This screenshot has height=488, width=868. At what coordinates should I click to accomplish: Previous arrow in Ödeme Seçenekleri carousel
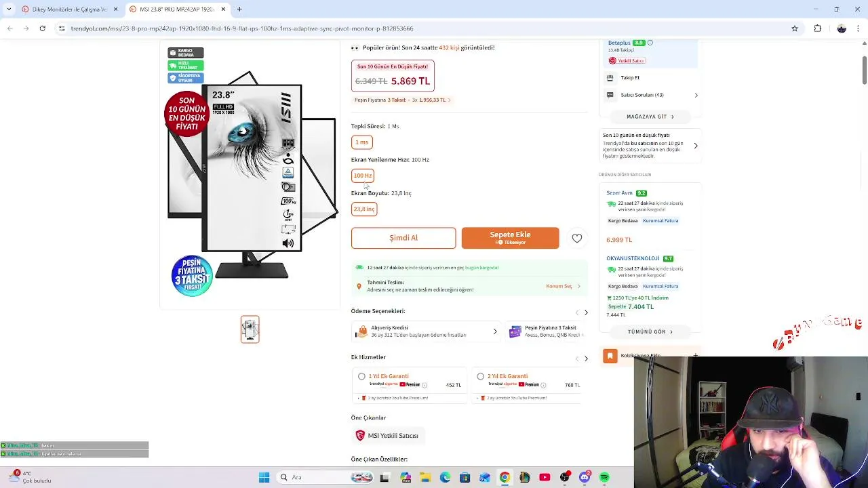click(576, 312)
